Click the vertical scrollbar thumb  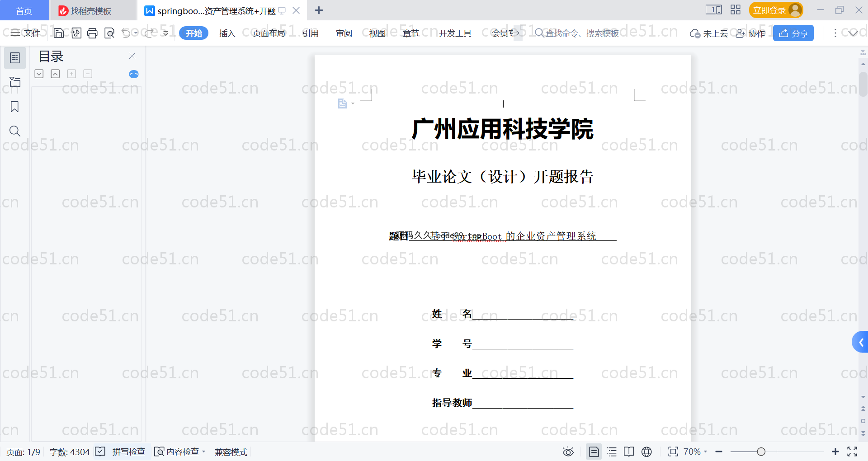(x=863, y=84)
